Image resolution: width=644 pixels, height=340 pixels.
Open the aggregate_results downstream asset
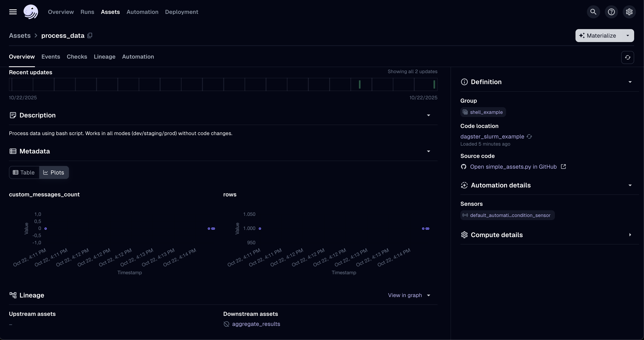tap(256, 324)
